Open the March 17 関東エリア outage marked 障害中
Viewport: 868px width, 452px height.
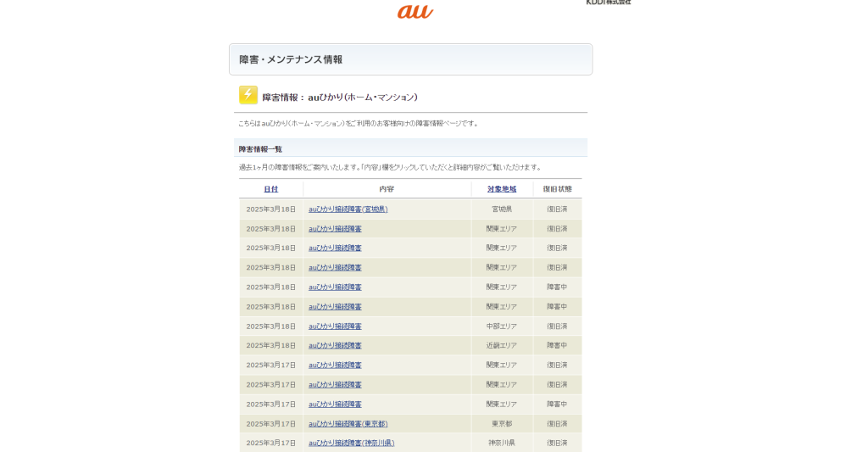[x=335, y=405]
